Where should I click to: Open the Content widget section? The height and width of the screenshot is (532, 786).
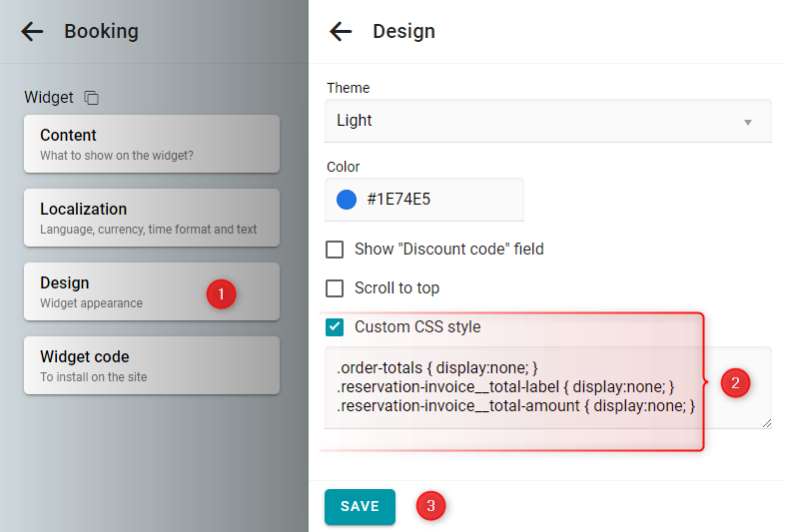152,144
